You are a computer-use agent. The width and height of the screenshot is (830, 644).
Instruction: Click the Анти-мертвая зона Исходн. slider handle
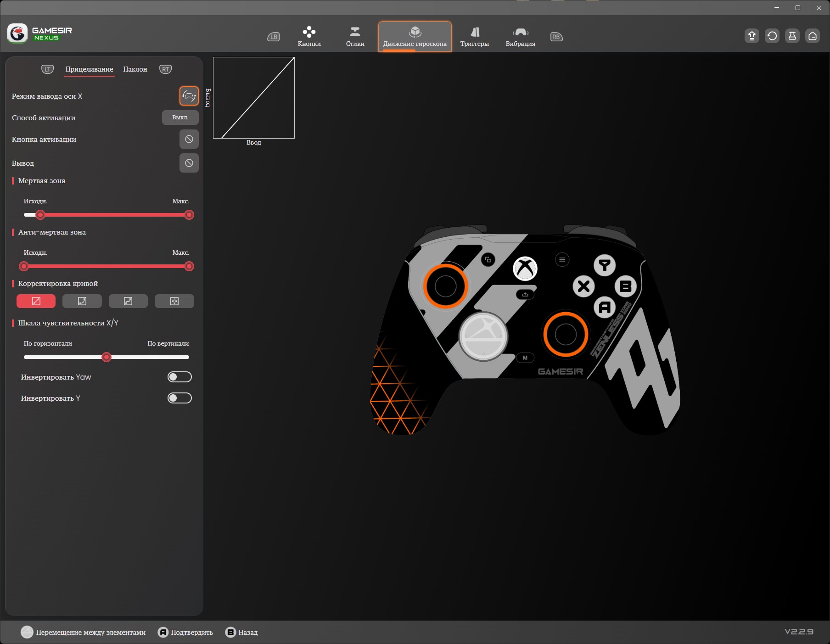point(24,266)
